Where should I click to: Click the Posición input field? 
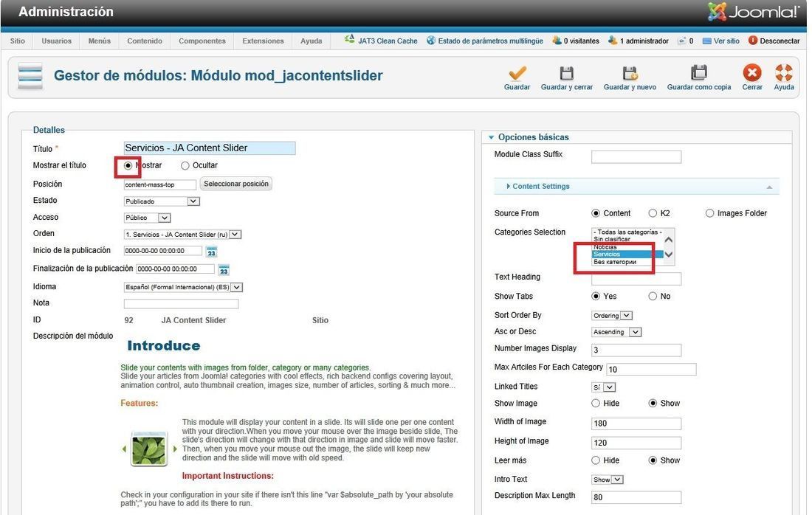coord(160,184)
